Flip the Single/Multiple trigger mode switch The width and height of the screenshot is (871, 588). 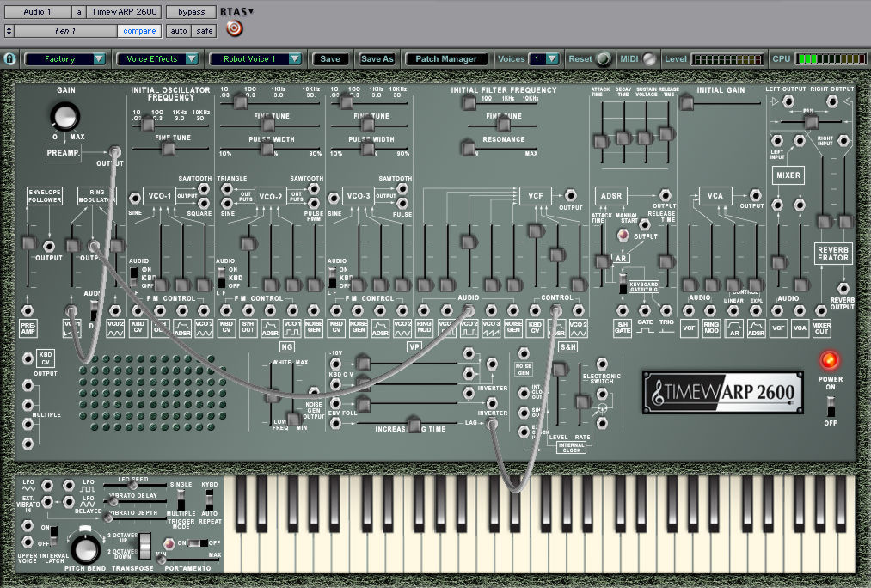[x=181, y=499]
